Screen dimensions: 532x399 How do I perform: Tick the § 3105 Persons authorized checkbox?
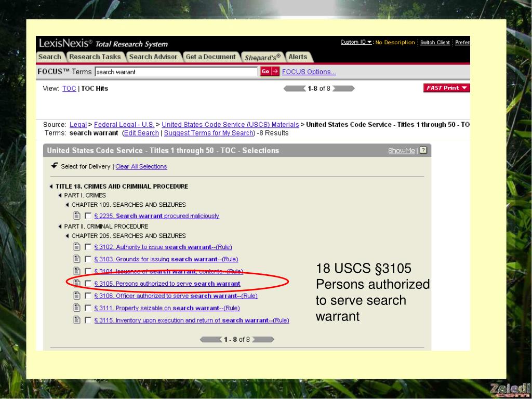(88, 284)
